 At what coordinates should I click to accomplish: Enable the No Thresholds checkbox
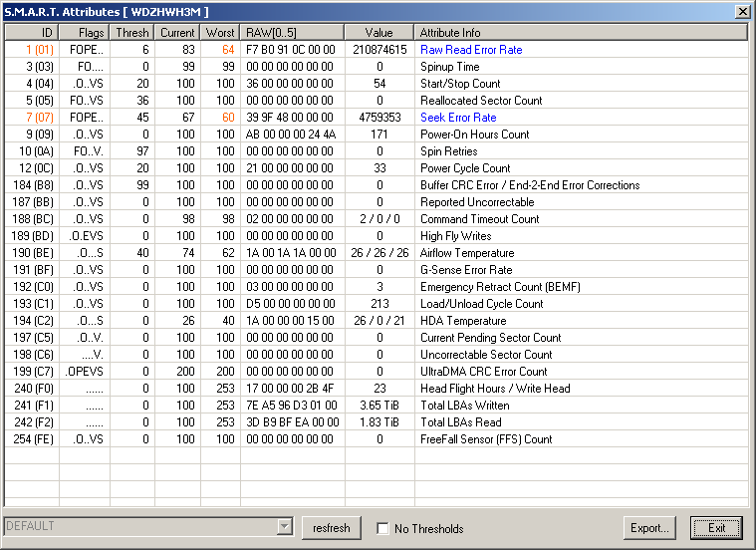383,528
